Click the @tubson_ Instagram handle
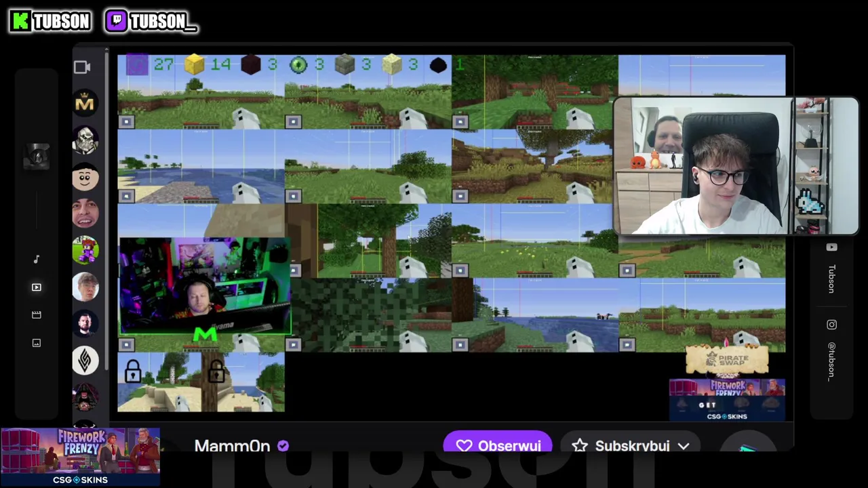This screenshot has height=488, width=868. point(831,361)
